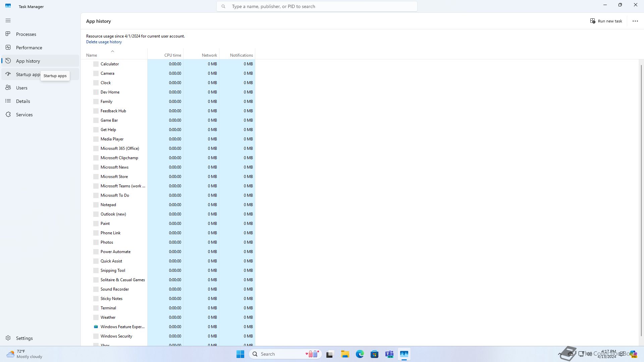Click the Name column sort arrow
Image resolution: width=644 pixels, height=362 pixels.
112,51
